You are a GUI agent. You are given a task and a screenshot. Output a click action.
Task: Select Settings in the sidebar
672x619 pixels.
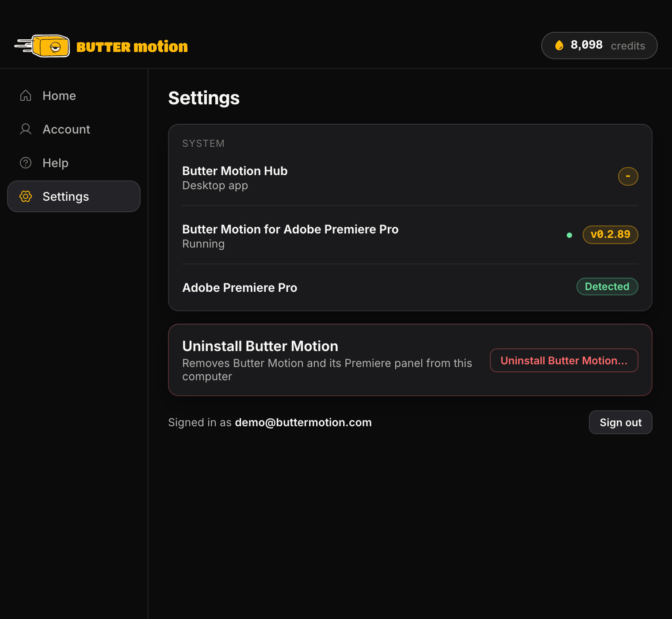coord(74,196)
